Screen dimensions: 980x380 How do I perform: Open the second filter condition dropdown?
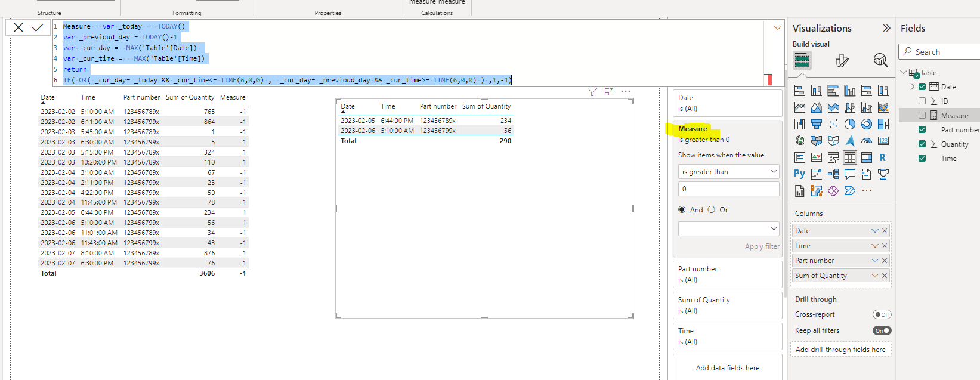[728, 228]
